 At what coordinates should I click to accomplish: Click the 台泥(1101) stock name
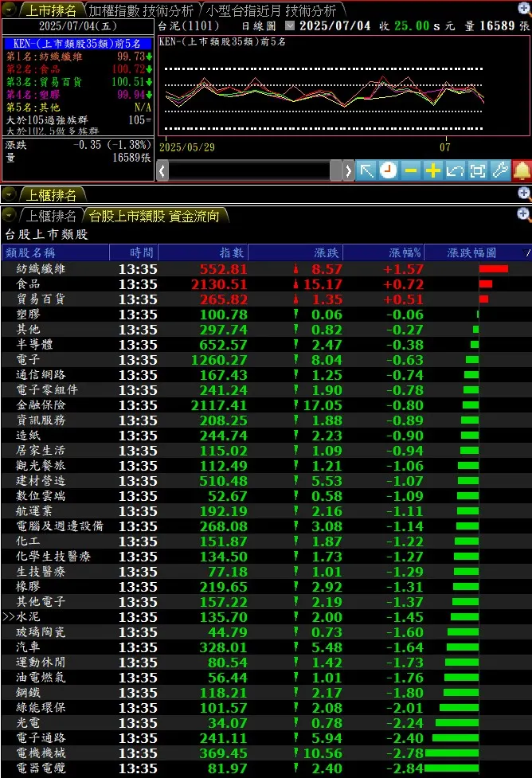[x=188, y=25]
